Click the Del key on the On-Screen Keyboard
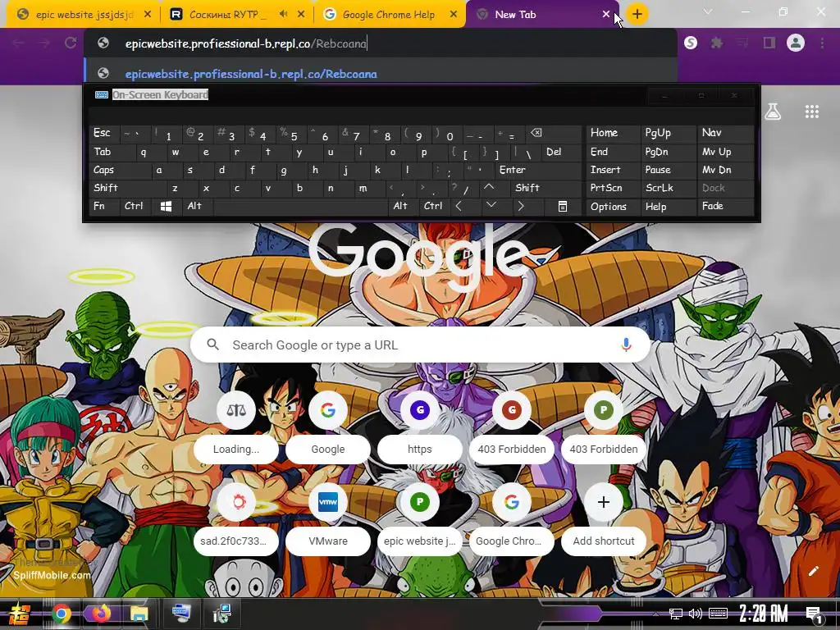Screen dimensions: 840x630 (561, 152)
